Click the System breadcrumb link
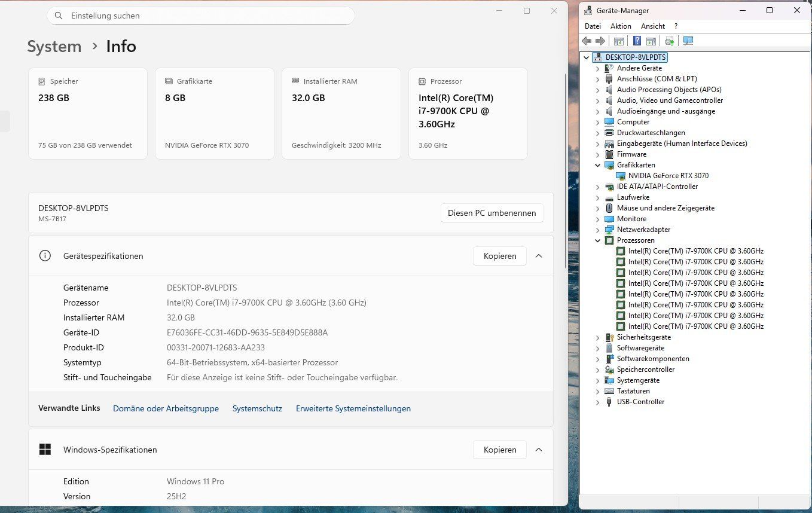 point(54,47)
